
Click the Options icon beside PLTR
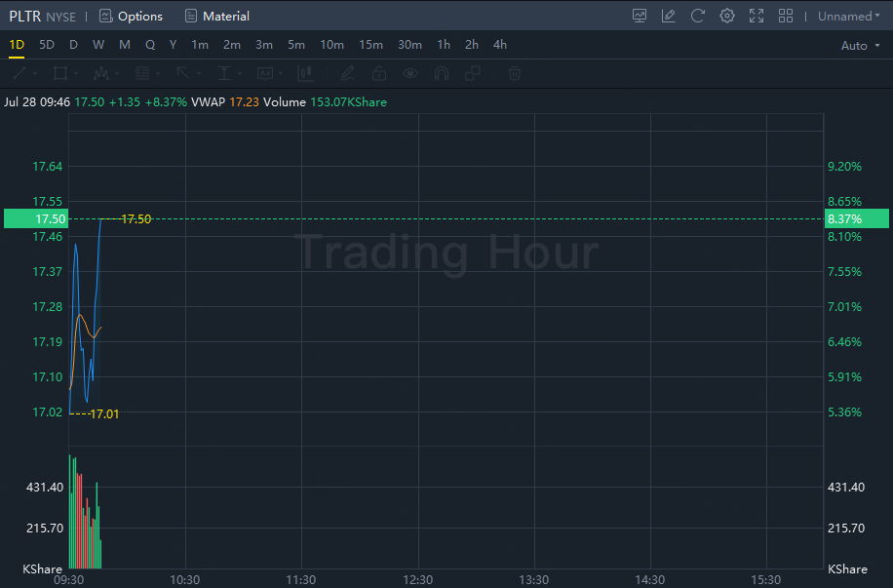[x=106, y=16]
